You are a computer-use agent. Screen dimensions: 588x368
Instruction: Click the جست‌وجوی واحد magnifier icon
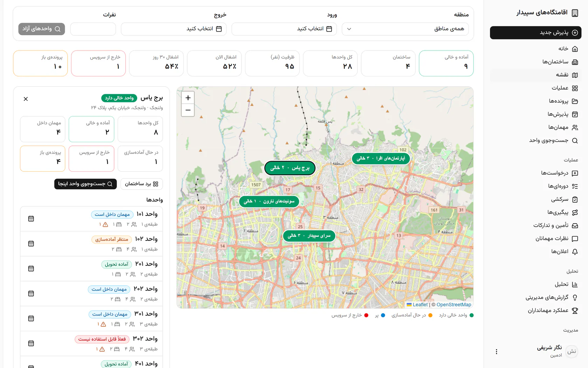(575, 141)
